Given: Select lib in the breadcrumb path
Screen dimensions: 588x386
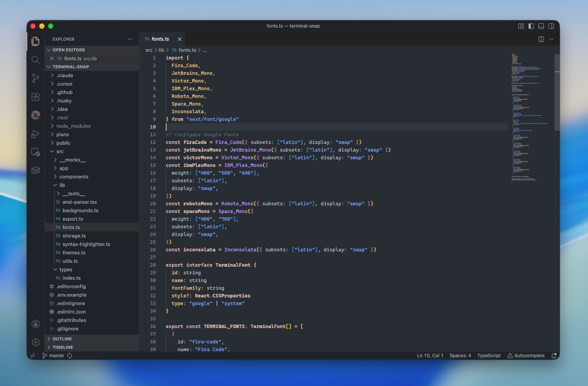Looking at the screenshot, I should tap(162, 50).
